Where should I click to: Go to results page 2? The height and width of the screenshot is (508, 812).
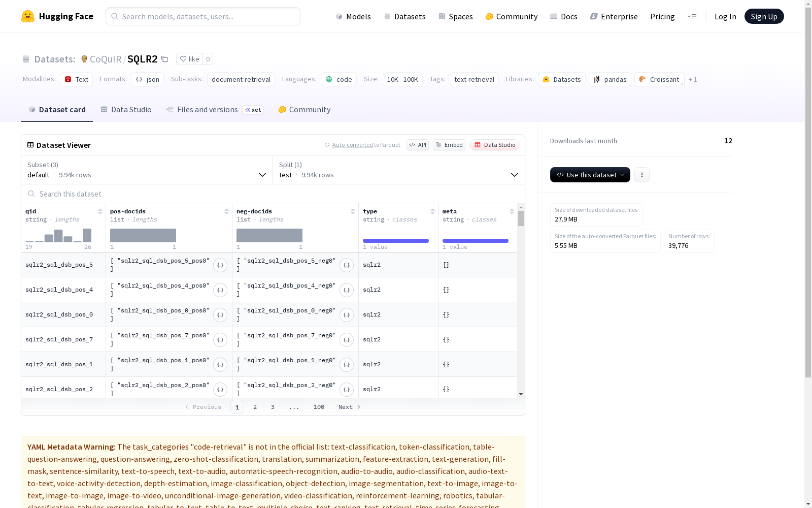click(x=255, y=407)
